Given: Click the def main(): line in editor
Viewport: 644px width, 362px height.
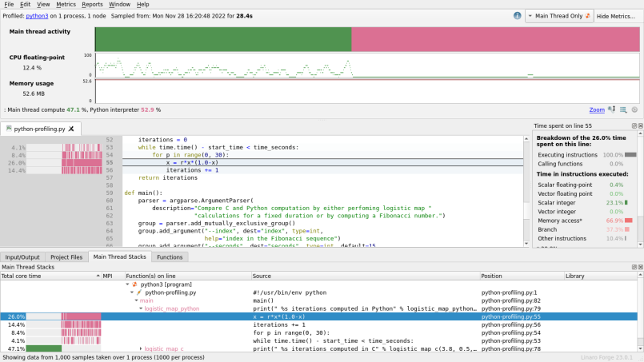Looking at the screenshot, I should click(x=143, y=193).
